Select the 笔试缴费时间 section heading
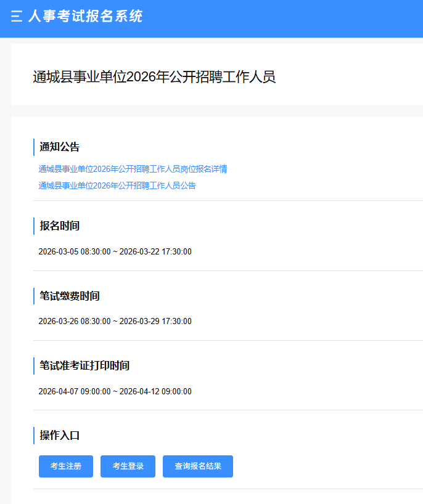Viewport: 423px width, 504px height. 70,296
